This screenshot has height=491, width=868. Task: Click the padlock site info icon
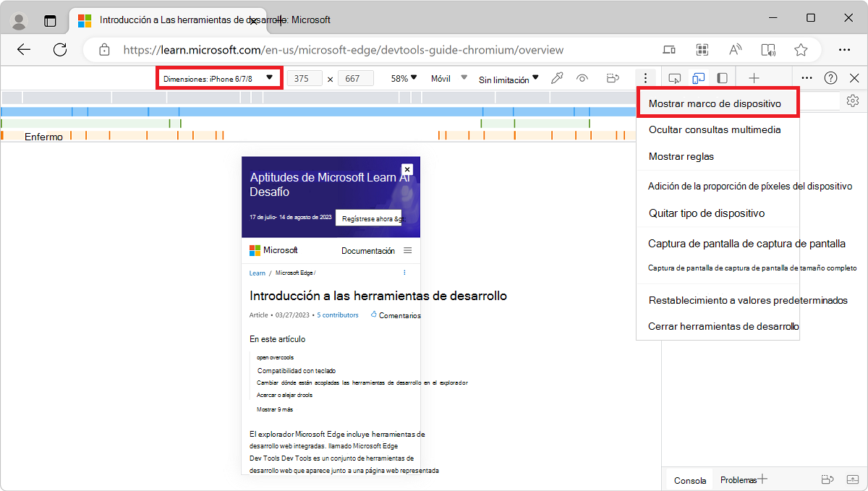105,50
